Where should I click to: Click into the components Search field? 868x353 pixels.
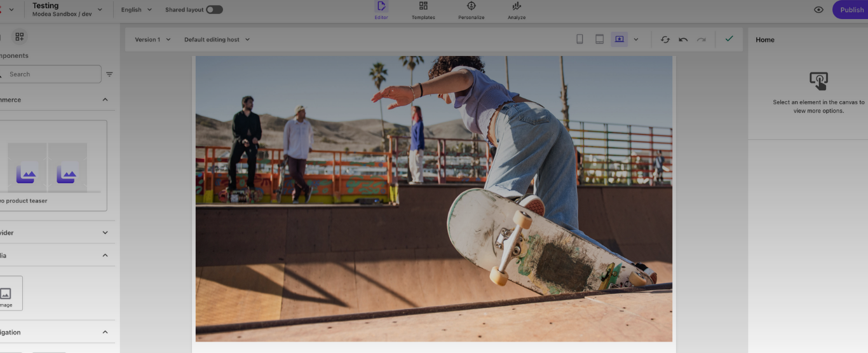pyautogui.click(x=50, y=74)
